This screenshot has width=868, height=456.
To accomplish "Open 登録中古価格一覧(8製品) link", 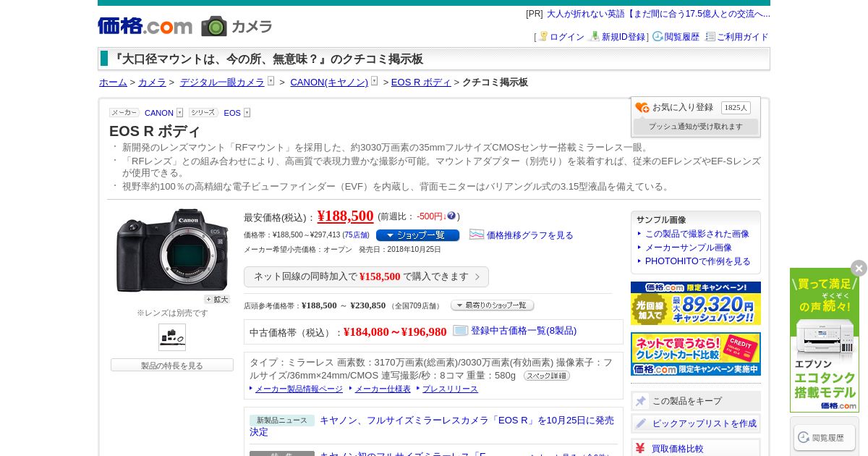I will coord(524,331).
